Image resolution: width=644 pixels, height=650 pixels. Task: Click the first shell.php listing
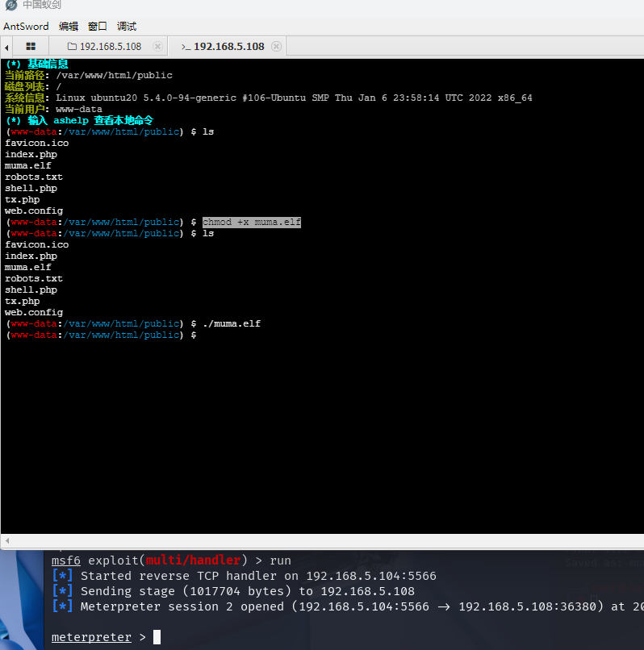31,188
